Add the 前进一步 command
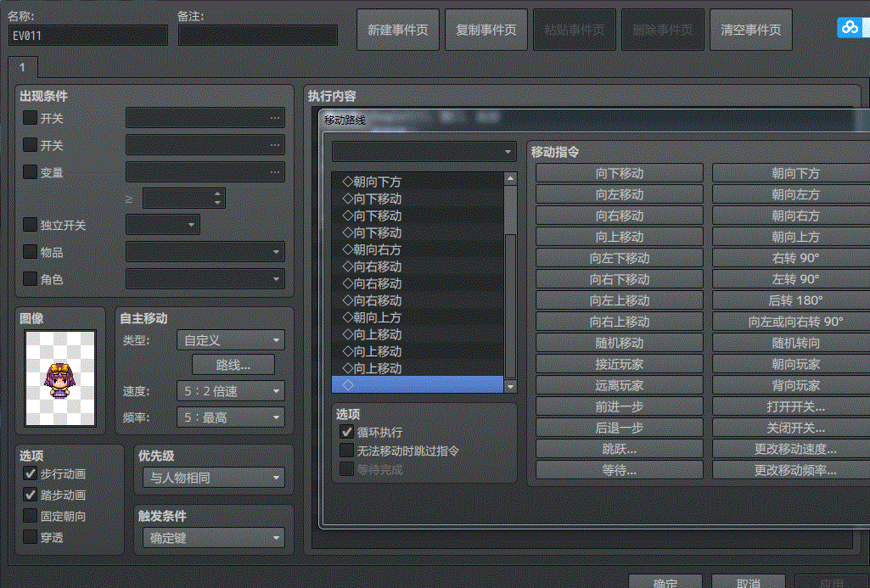This screenshot has width=870, height=588. pyautogui.click(x=620, y=406)
